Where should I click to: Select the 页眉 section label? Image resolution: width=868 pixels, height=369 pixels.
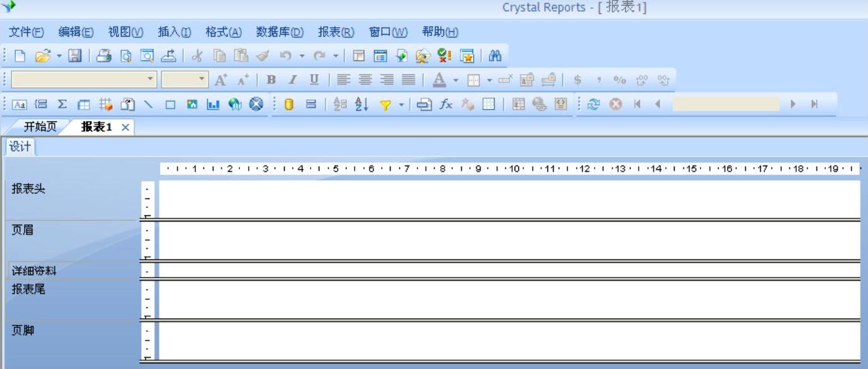point(23,230)
